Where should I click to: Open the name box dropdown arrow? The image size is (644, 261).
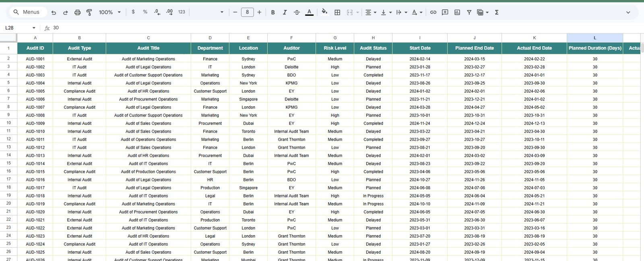pyautogui.click(x=34, y=28)
